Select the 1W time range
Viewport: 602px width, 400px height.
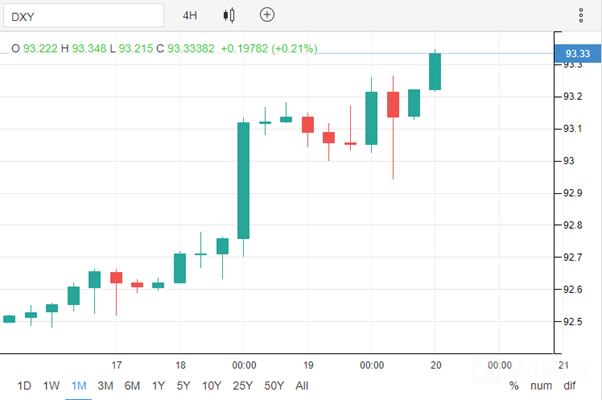coord(52,386)
